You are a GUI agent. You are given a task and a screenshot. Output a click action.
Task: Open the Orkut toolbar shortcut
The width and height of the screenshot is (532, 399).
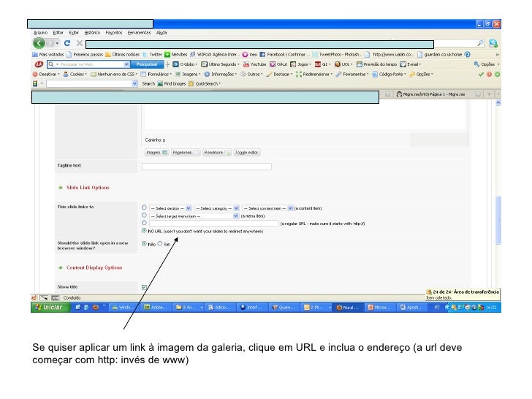[x=278, y=64]
